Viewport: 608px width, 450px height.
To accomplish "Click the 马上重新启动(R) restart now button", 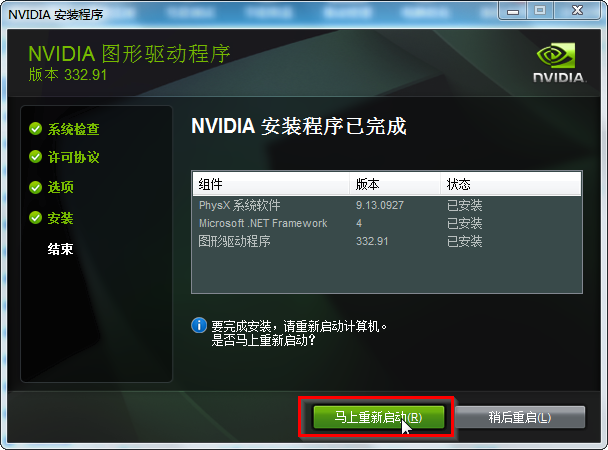I will 378,417.
